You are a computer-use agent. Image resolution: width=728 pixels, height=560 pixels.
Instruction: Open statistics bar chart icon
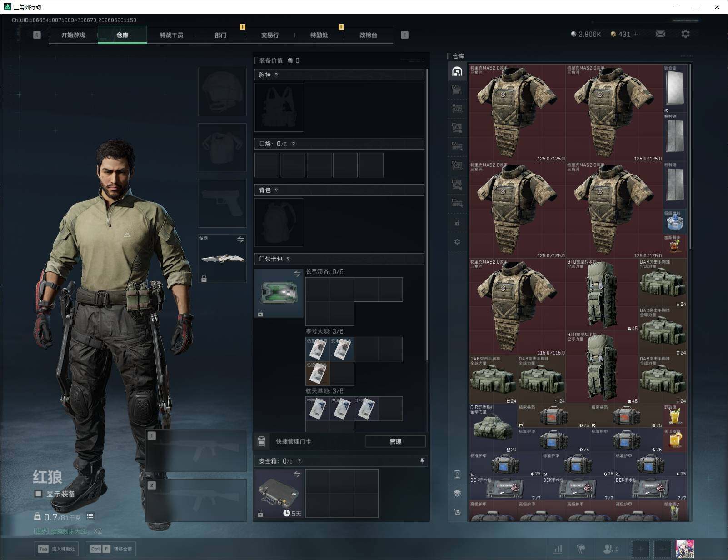tap(557, 549)
